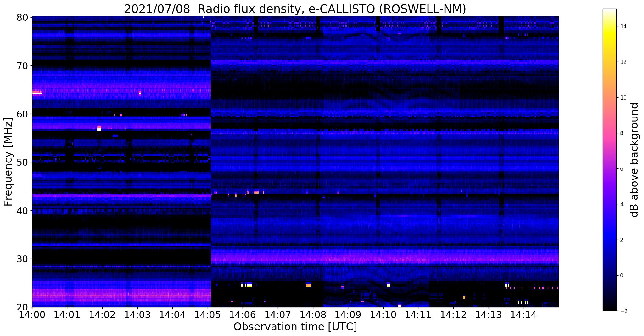Click the y-axis label 'Frequency [MHz]'
644x336 pixels.
tap(8, 162)
